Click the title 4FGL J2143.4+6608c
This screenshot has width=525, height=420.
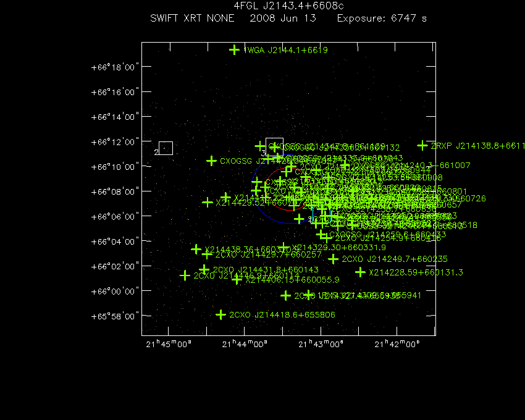pyautogui.click(x=288, y=6)
